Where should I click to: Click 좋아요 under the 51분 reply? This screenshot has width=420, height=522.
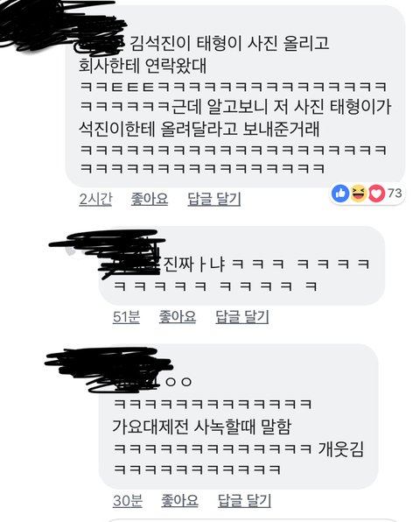[x=178, y=316]
